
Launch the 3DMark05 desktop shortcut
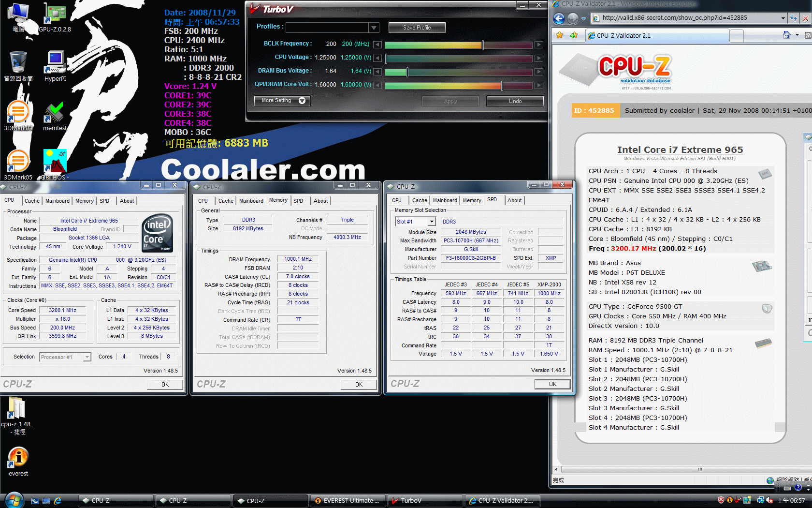click(18, 165)
